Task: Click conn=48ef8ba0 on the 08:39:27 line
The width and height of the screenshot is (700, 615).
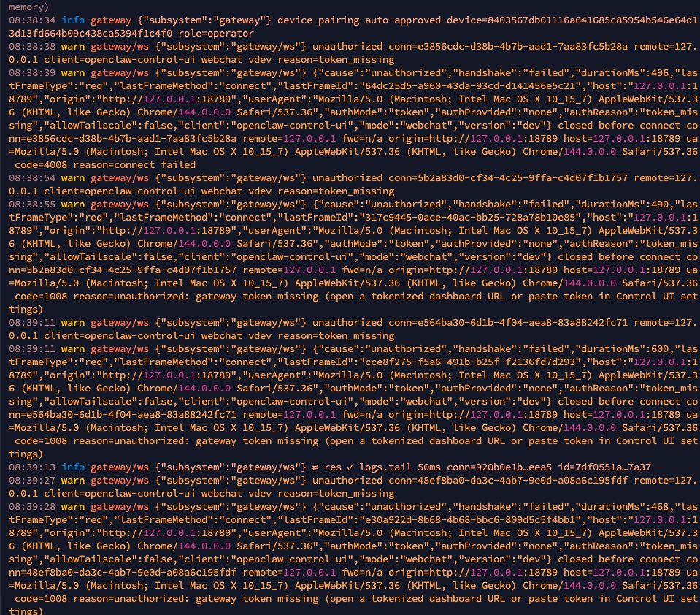Action: point(508,481)
